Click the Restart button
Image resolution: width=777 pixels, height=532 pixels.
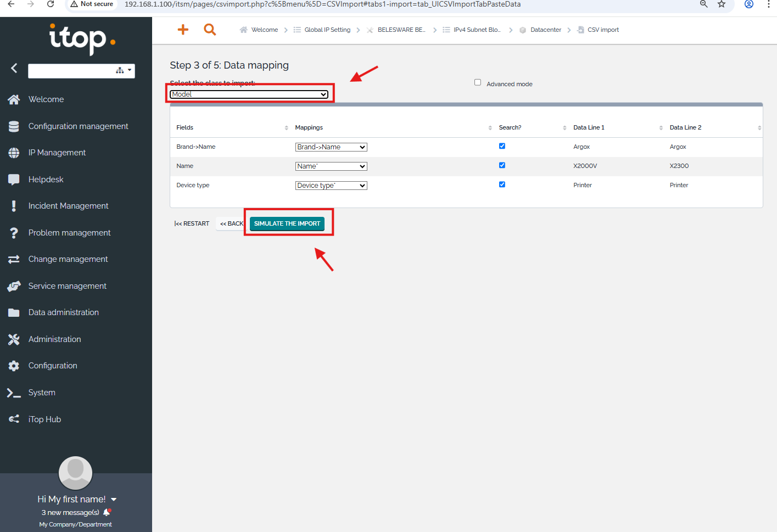192,223
